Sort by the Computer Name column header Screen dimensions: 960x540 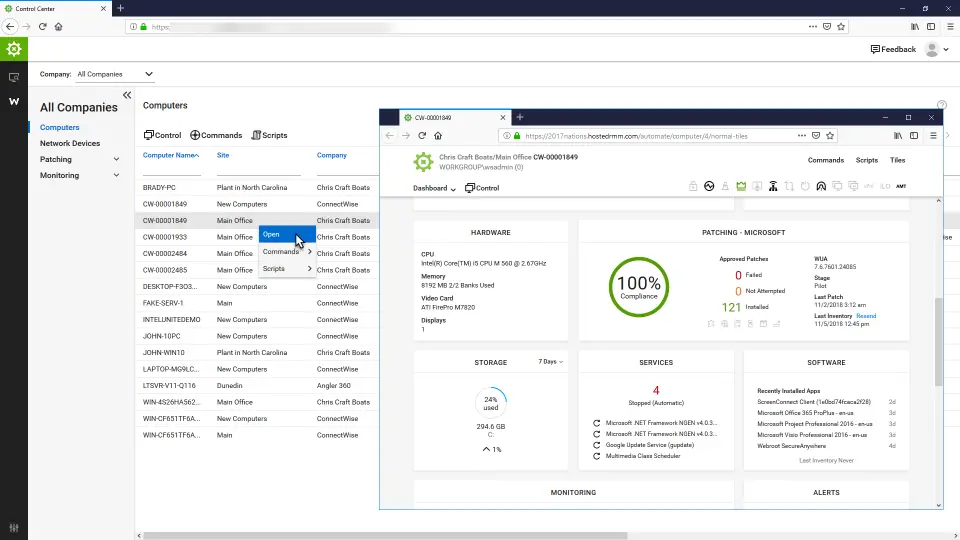click(171, 156)
